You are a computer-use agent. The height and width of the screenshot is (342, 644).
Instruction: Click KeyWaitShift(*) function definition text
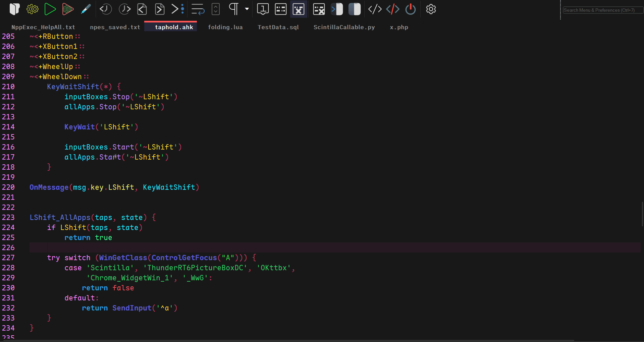(x=79, y=87)
